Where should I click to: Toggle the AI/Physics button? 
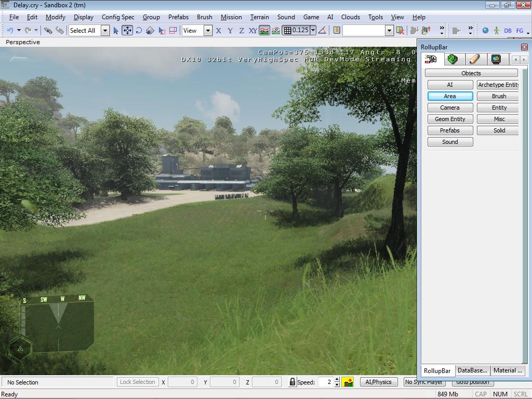pyautogui.click(x=379, y=382)
